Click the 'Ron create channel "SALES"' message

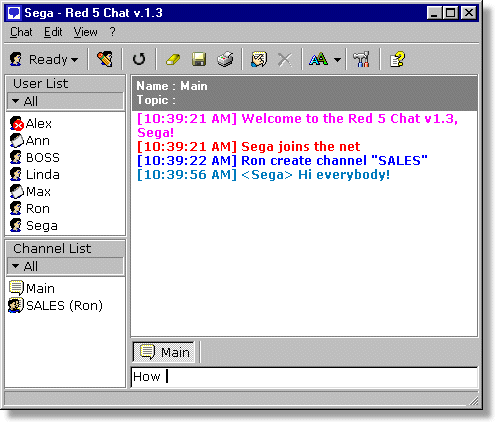point(282,161)
